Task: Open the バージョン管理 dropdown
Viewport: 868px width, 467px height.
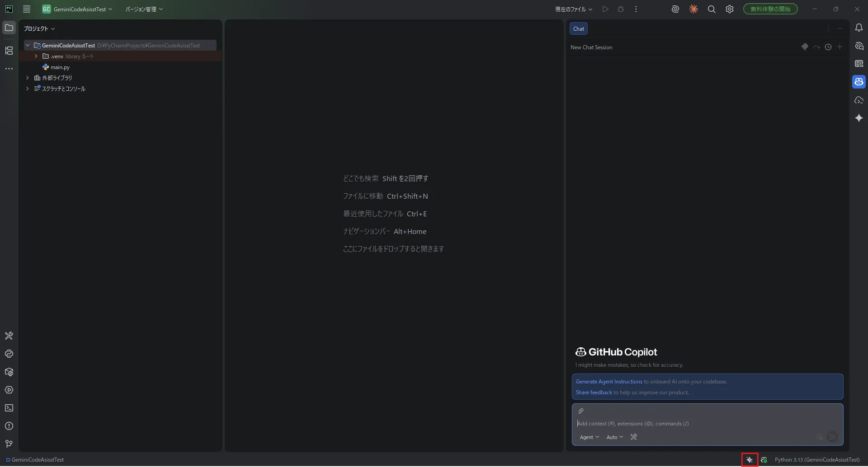Action: [144, 9]
